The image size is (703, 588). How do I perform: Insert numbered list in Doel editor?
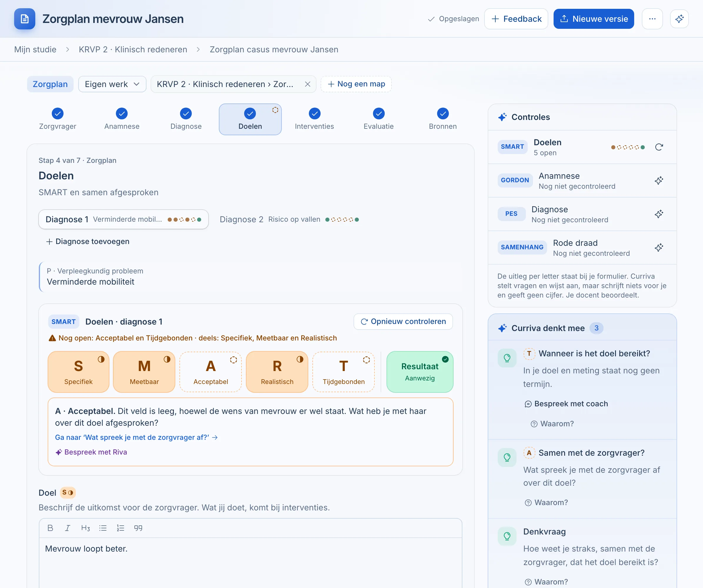click(120, 528)
